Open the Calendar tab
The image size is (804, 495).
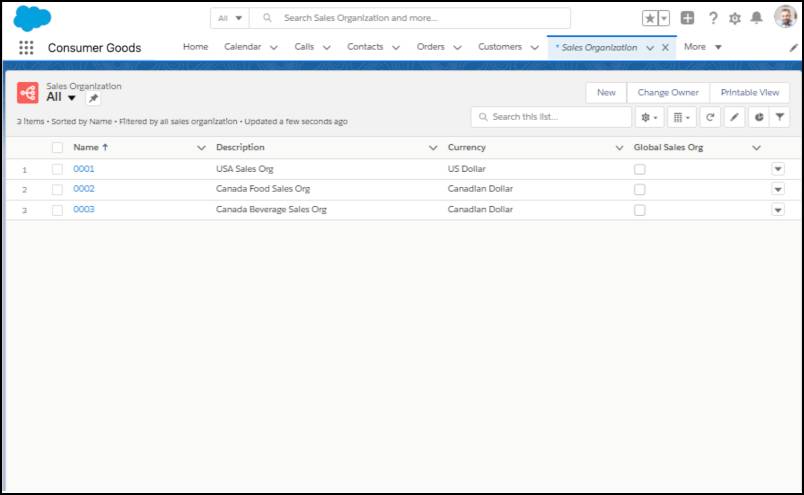click(x=243, y=47)
